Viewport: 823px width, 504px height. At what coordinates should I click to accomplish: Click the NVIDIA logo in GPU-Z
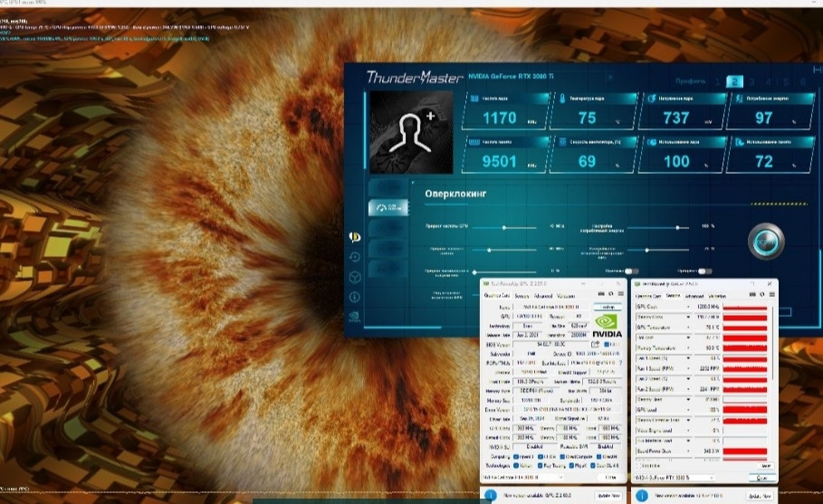pos(608,326)
